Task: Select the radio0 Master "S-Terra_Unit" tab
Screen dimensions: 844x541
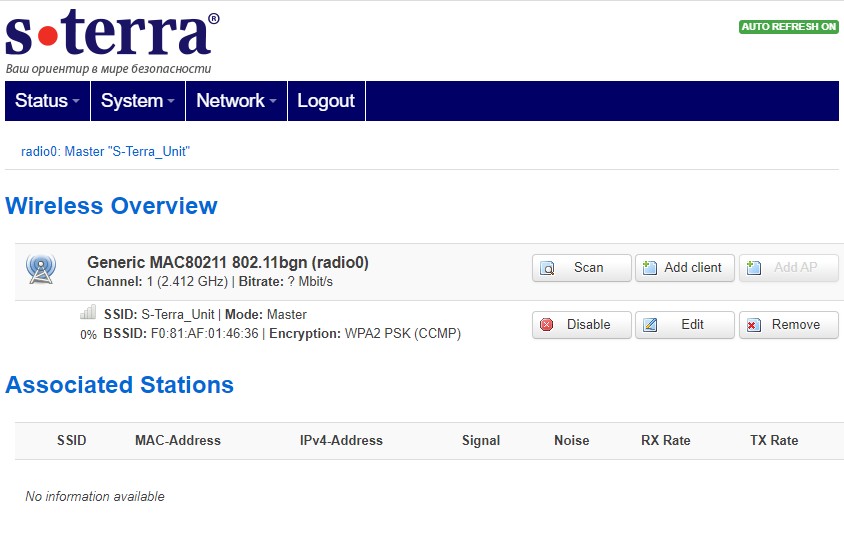Action: point(106,151)
